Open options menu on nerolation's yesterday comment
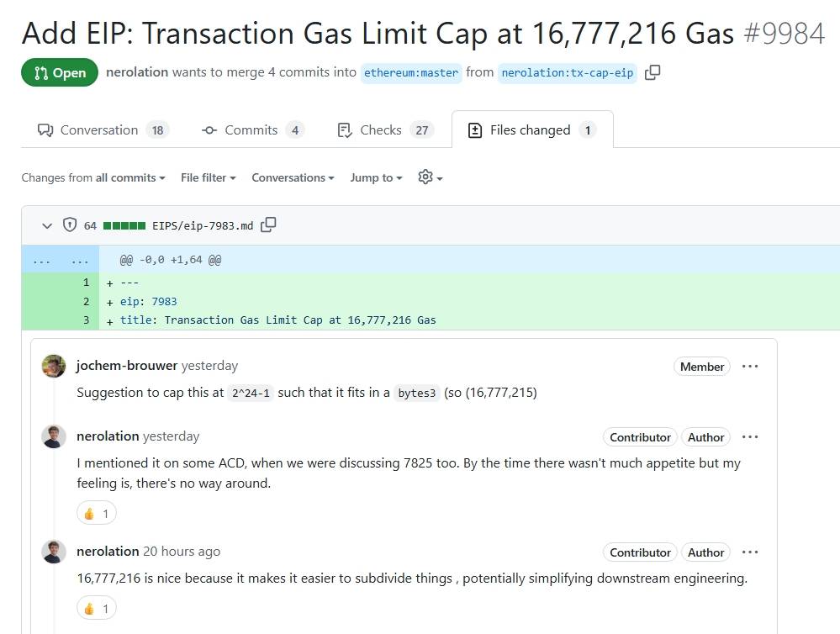840x634 pixels. (749, 437)
